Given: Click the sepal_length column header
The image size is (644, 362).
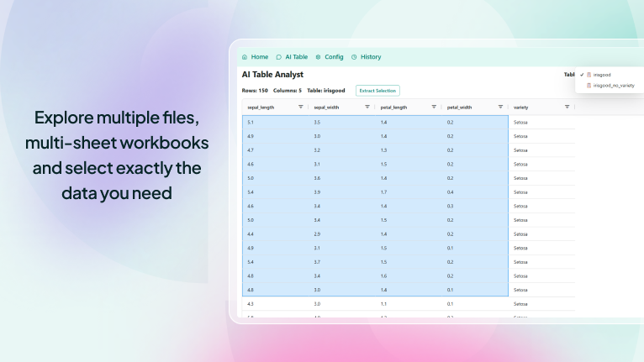Looking at the screenshot, I should (x=260, y=108).
